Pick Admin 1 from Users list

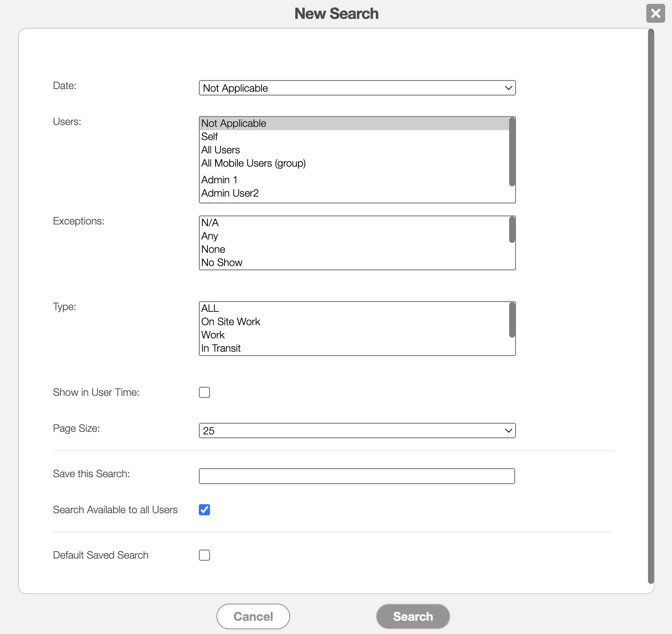pos(219,180)
